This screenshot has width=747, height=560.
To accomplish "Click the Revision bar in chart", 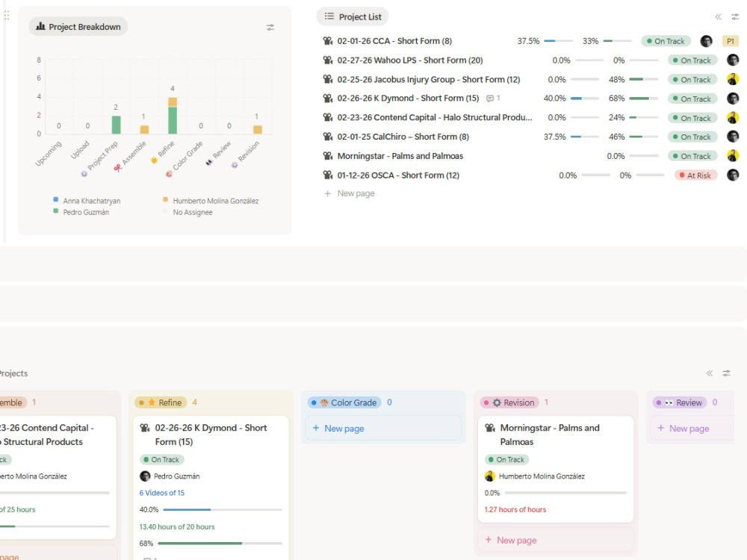I will [257, 129].
